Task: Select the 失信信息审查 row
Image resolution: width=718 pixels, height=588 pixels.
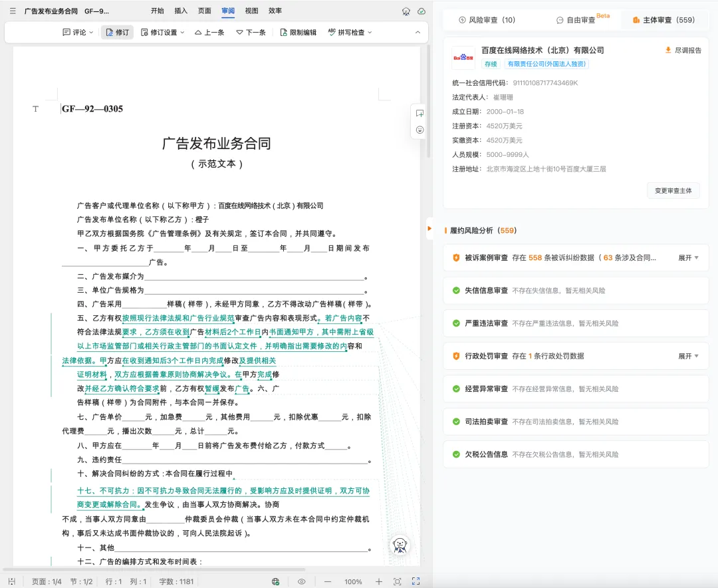Action: pos(576,291)
